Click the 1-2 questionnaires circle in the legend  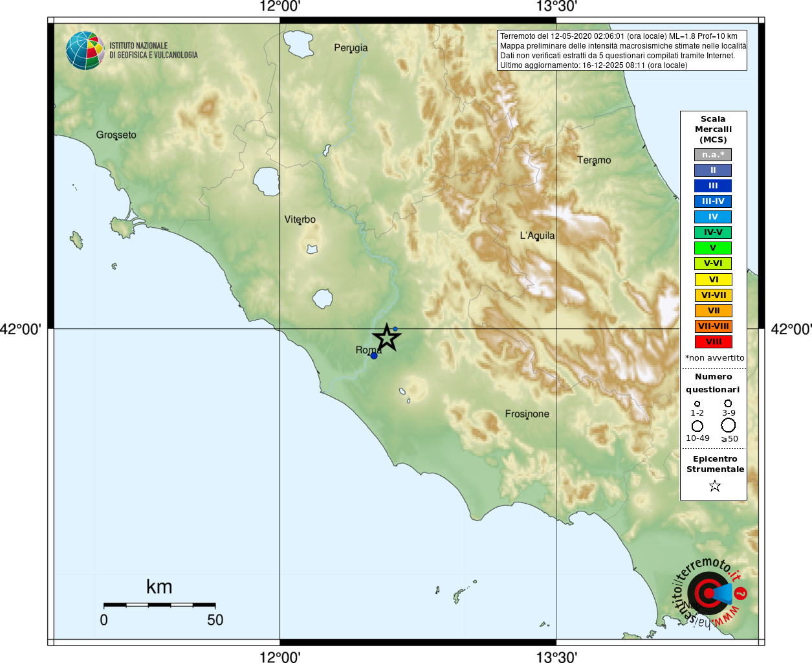tap(697, 404)
